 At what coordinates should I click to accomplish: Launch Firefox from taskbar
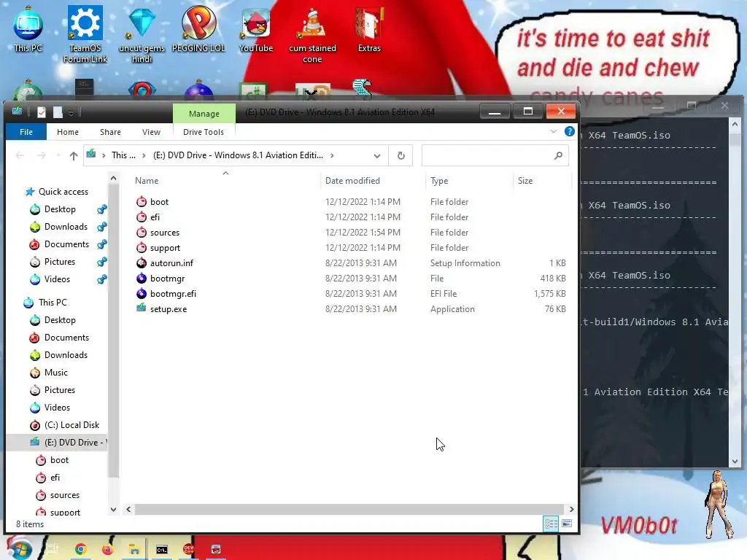pos(108,550)
